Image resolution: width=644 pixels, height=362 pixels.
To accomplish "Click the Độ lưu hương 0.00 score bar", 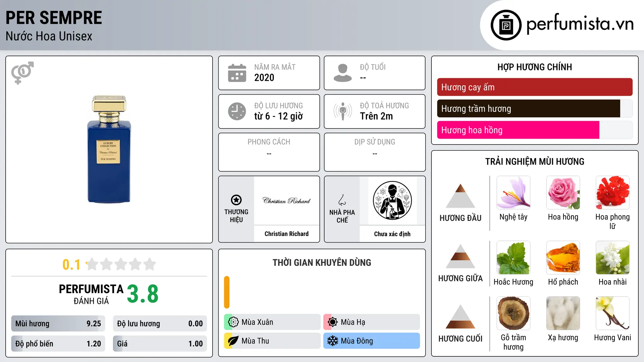I will coord(160,324).
